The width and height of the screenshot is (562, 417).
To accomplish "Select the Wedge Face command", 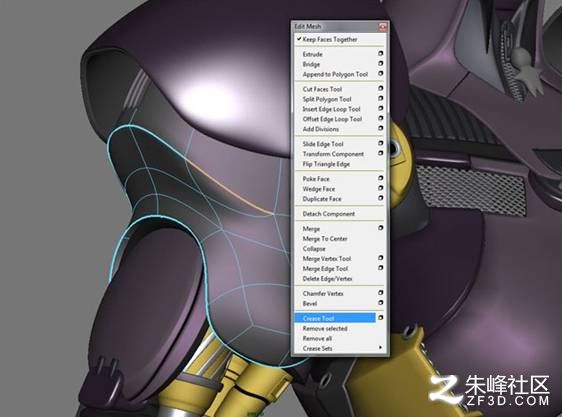I will tap(319, 189).
